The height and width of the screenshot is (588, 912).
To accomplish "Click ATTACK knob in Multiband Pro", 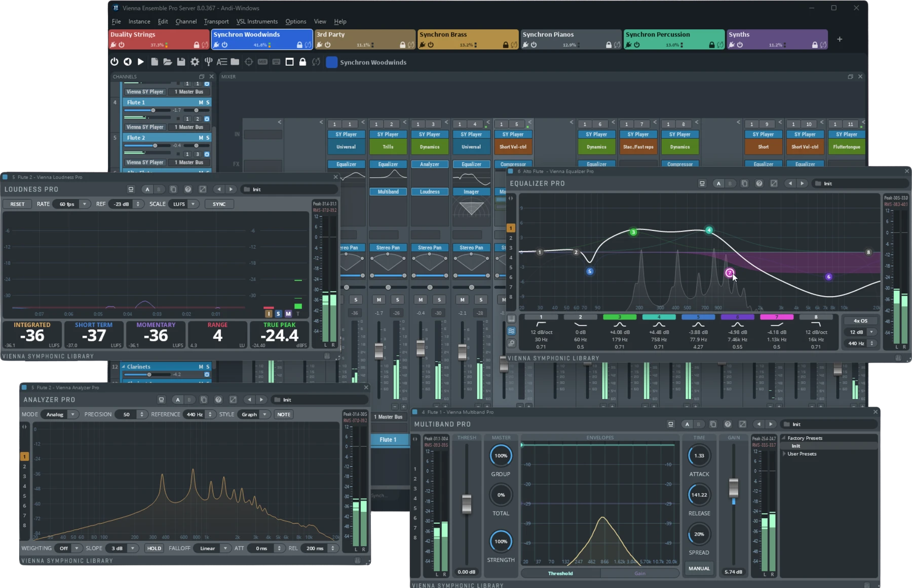I will (699, 455).
